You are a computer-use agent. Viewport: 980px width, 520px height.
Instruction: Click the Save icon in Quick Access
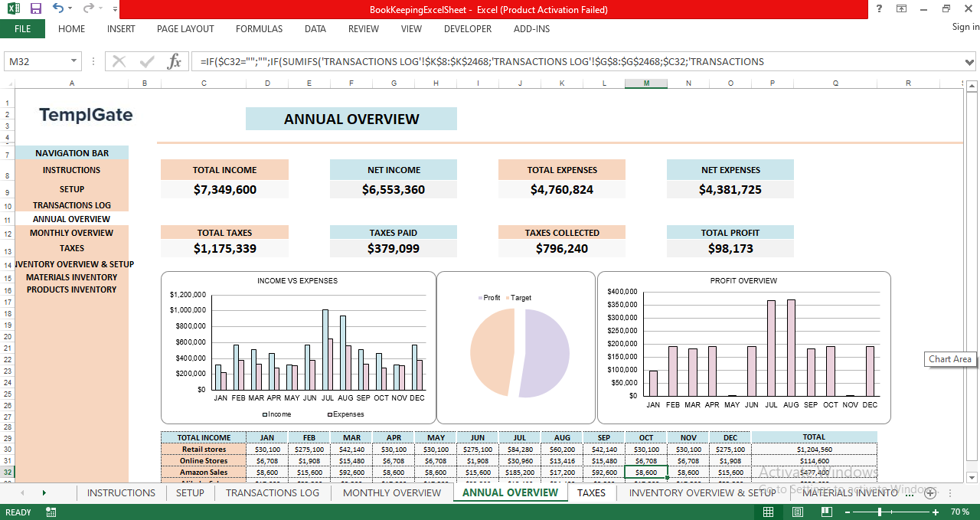point(35,9)
